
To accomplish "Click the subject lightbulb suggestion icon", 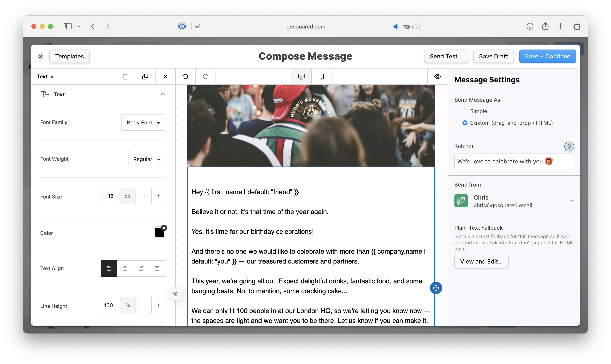I will point(569,147).
